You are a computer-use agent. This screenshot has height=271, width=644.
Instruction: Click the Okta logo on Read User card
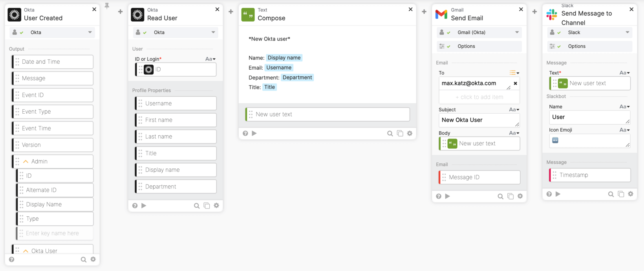137,15
